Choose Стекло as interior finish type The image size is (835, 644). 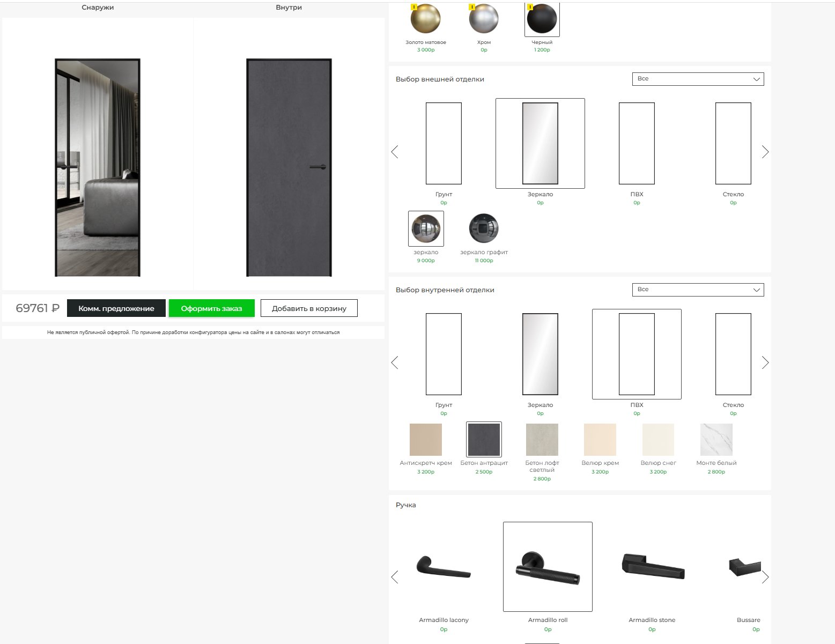[x=733, y=354]
